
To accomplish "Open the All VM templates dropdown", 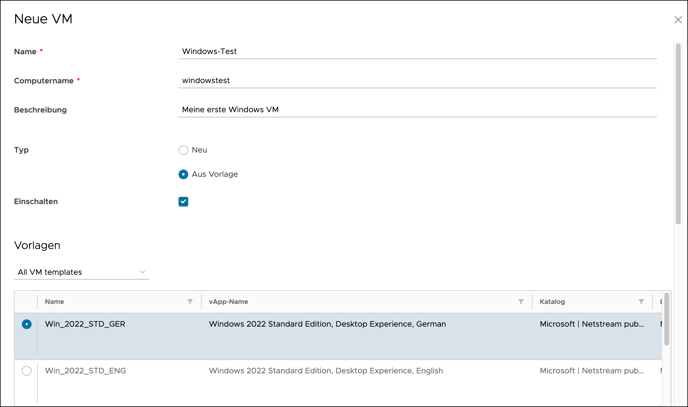I will click(x=81, y=272).
